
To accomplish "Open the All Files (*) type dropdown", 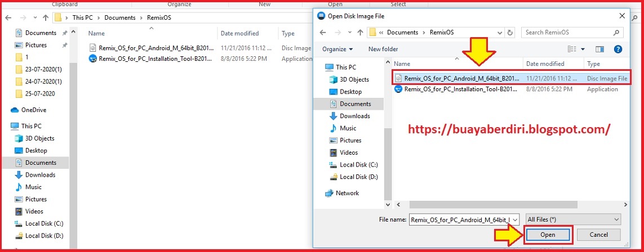I will [x=574, y=219].
